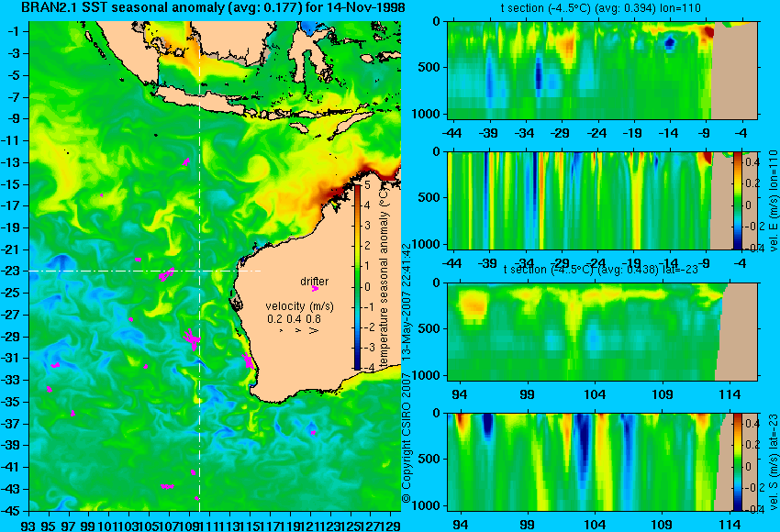The height and width of the screenshot is (532, 780).
Task: Click the lat=-23 temperature section plot
Action: [602, 332]
